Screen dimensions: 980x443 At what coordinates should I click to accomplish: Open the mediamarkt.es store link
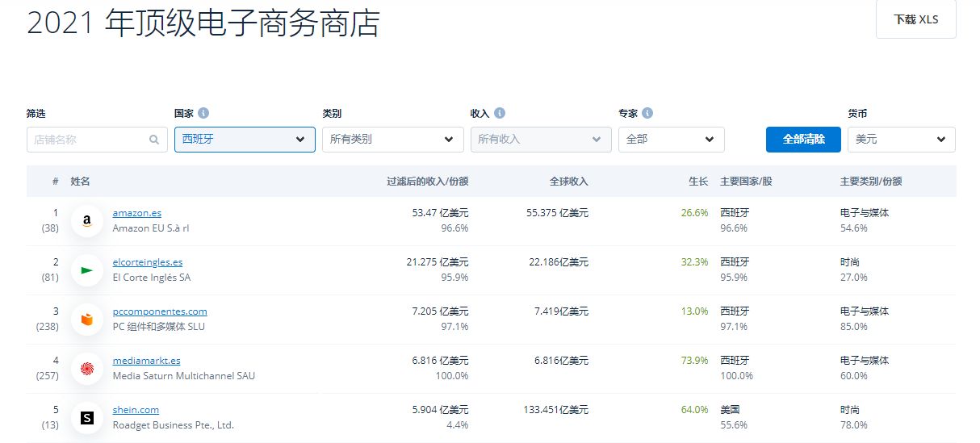[x=147, y=361]
